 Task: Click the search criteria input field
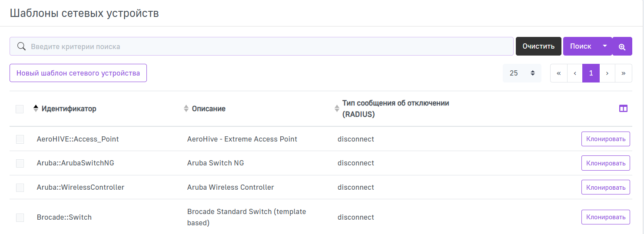tap(261, 46)
